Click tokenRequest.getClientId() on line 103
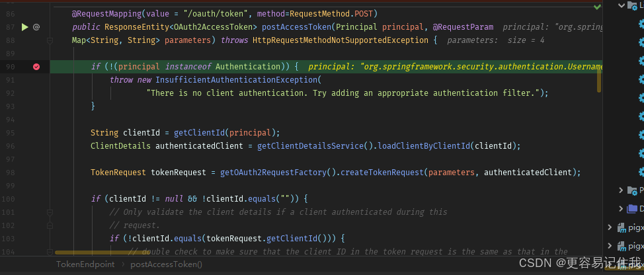The width and height of the screenshot is (644, 275). [271, 239]
